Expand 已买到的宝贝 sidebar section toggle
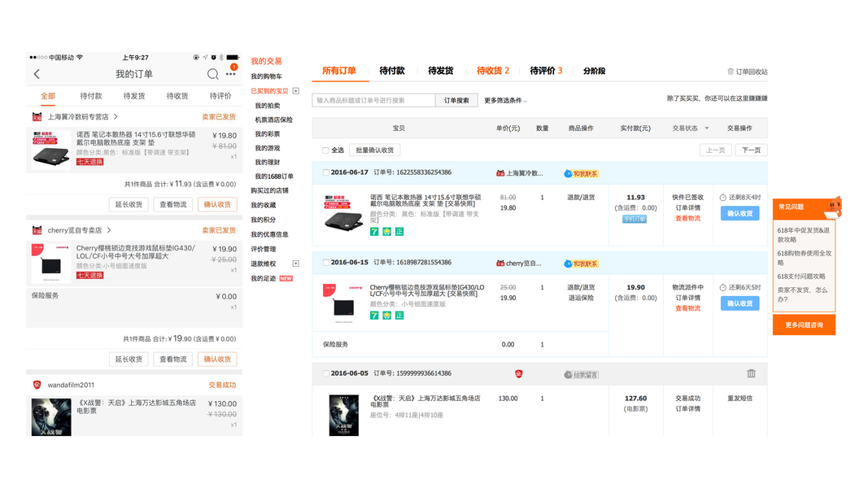 coord(295,91)
